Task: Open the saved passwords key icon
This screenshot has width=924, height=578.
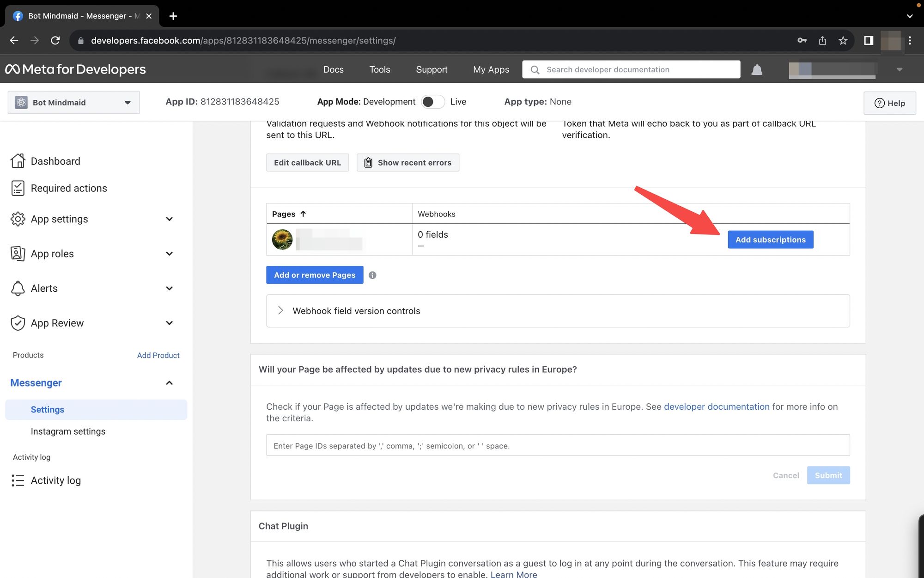Action: (802, 41)
